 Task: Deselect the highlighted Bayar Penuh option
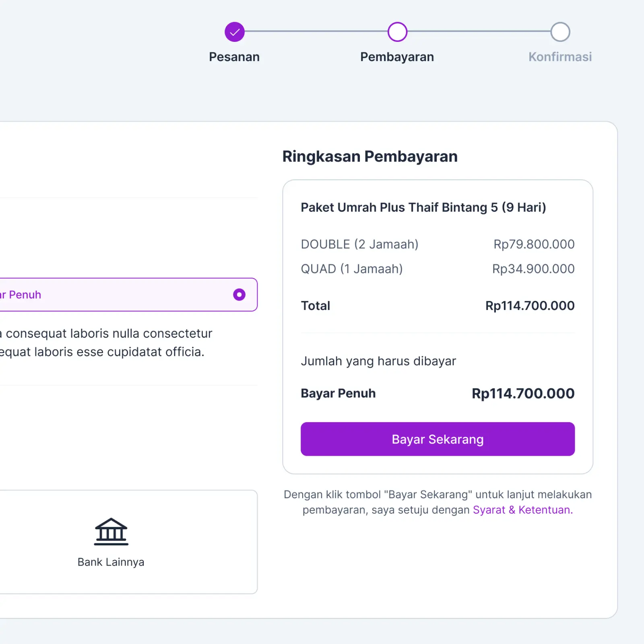239,295
